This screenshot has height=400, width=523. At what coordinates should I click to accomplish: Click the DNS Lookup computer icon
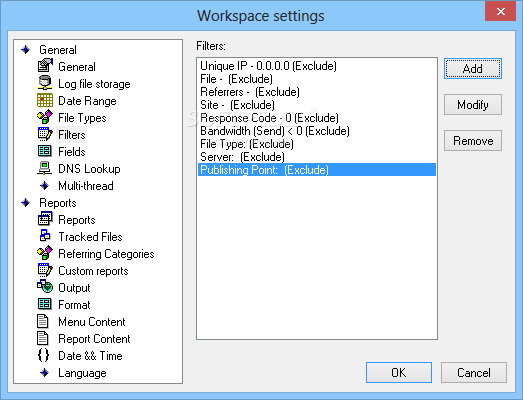45,168
